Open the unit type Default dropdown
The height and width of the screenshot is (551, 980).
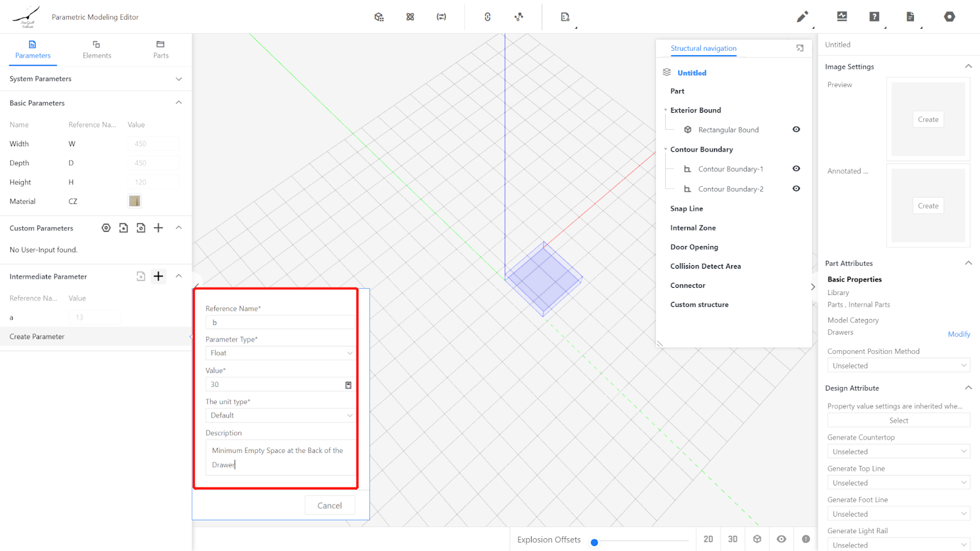281,416
